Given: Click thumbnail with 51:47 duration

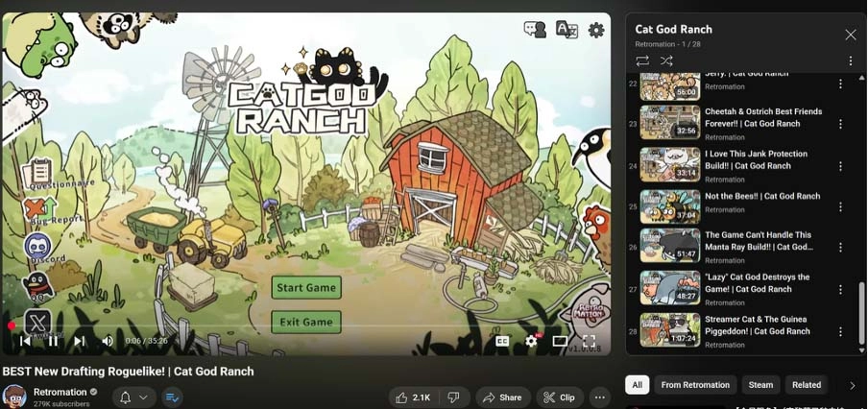Looking at the screenshot, I should [670, 245].
